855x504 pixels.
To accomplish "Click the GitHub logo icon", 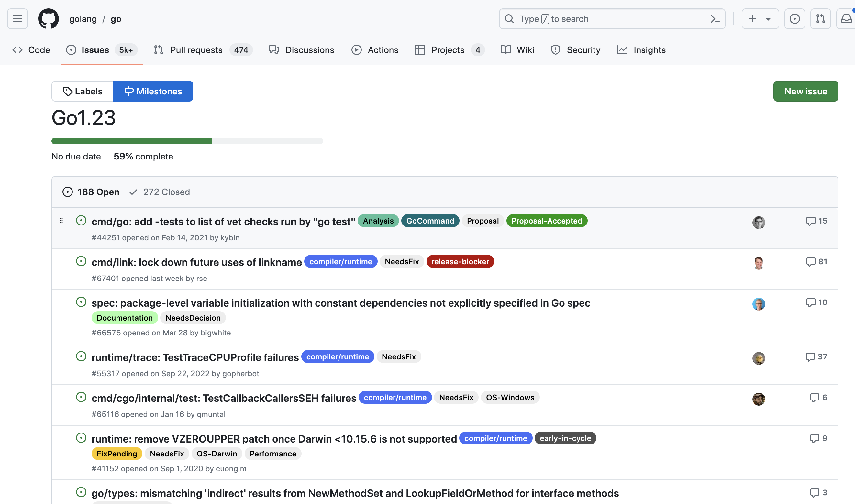I will 48,19.
